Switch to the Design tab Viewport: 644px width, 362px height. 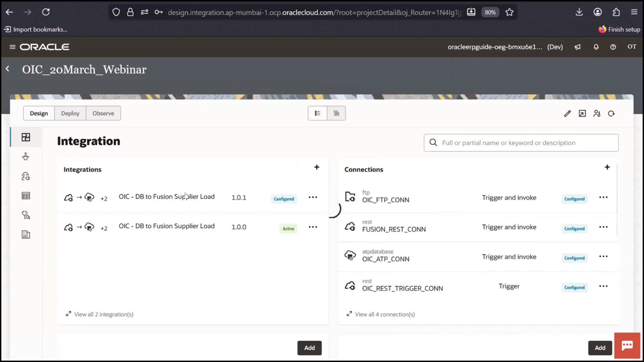pos(39,113)
